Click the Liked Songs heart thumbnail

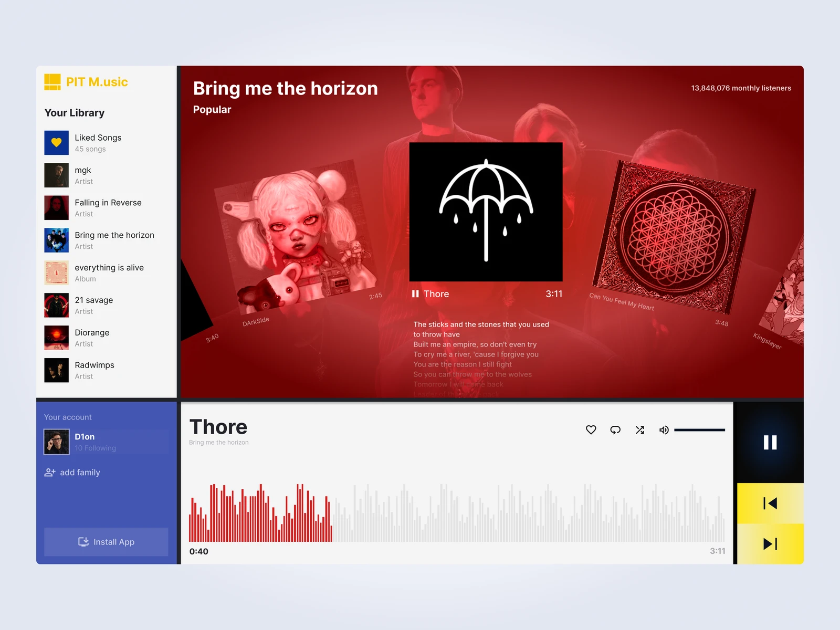(57, 143)
